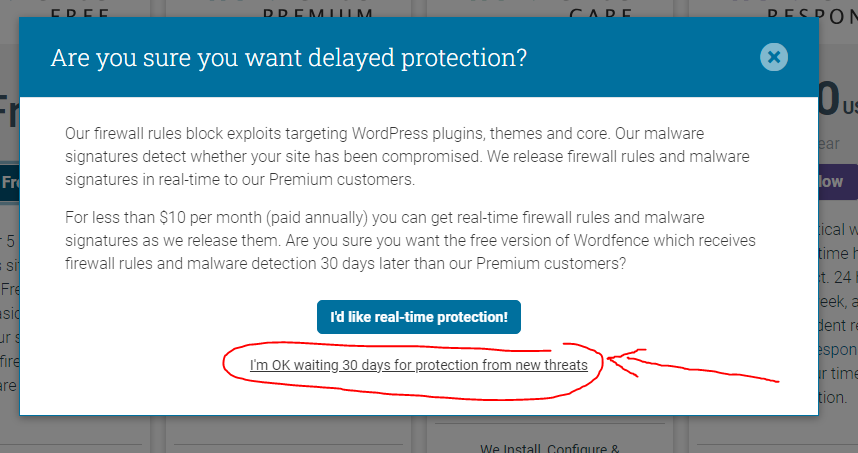Select the CARE plan heading behind dialog

coord(600,13)
